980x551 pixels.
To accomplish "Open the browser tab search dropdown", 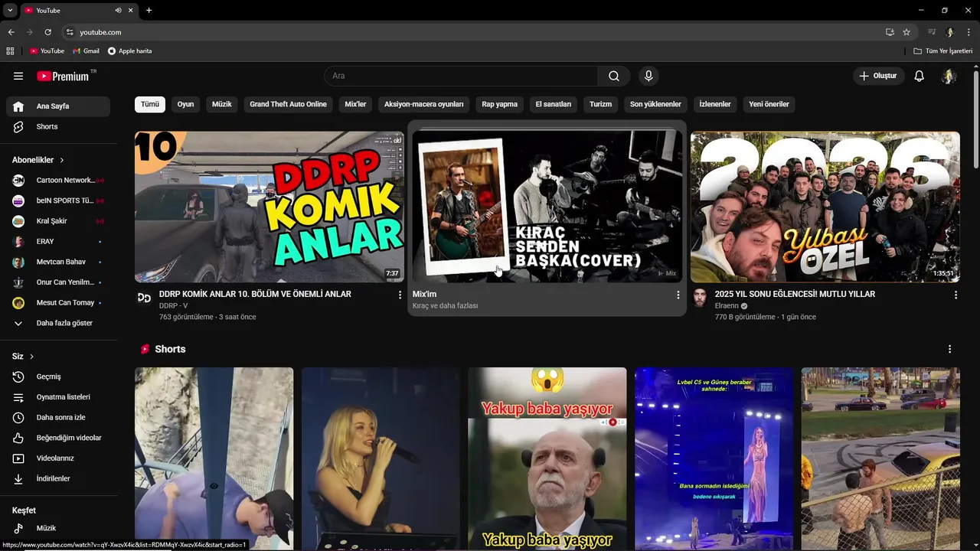I will coord(10,10).
